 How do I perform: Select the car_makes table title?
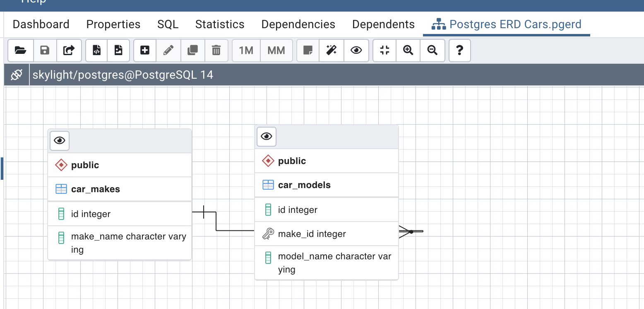pos(96,189)
